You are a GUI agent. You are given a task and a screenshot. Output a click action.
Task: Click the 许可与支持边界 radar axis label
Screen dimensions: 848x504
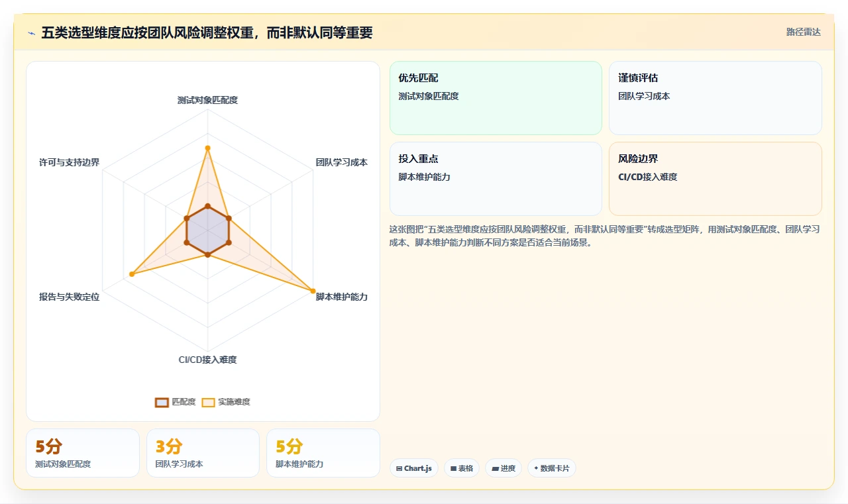pyautogui.click(x=69, y=162)
